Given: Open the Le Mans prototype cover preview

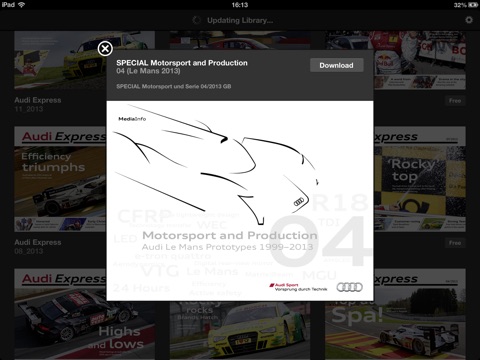Looking at the screenshot, I should (x=240, y=201).
